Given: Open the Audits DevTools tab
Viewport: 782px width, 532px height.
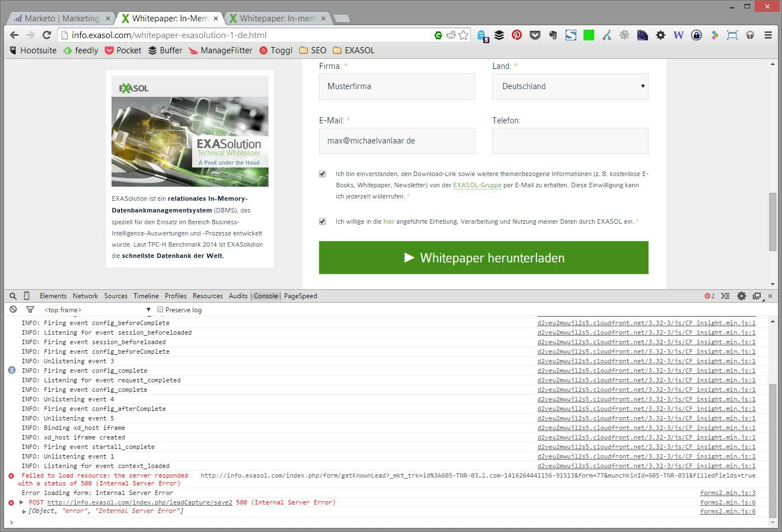Looking at the screenshot, I should tap(238, 296).
